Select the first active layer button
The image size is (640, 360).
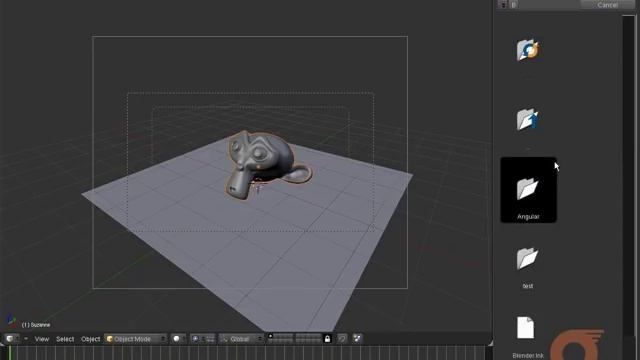coord(270,336)
